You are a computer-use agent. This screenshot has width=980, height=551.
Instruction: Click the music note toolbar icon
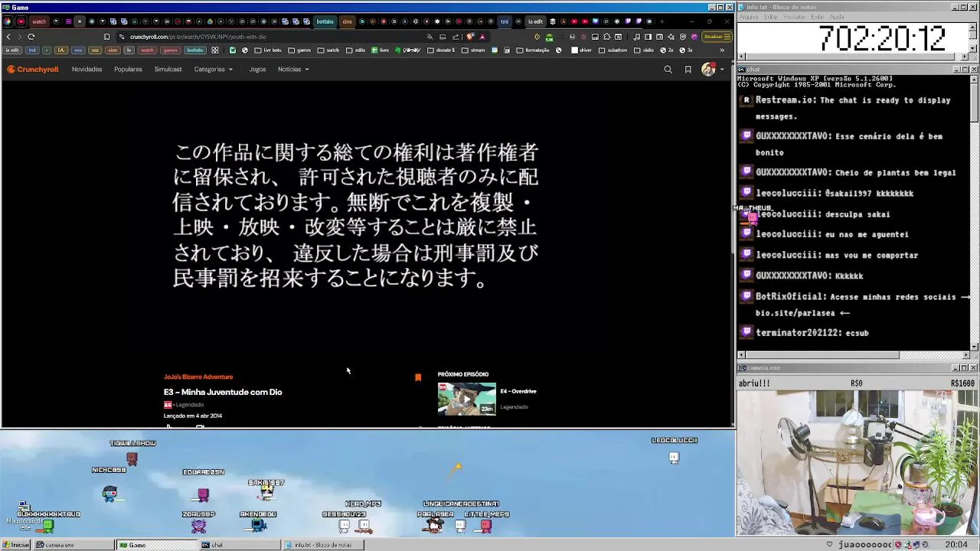pos(636,37)
